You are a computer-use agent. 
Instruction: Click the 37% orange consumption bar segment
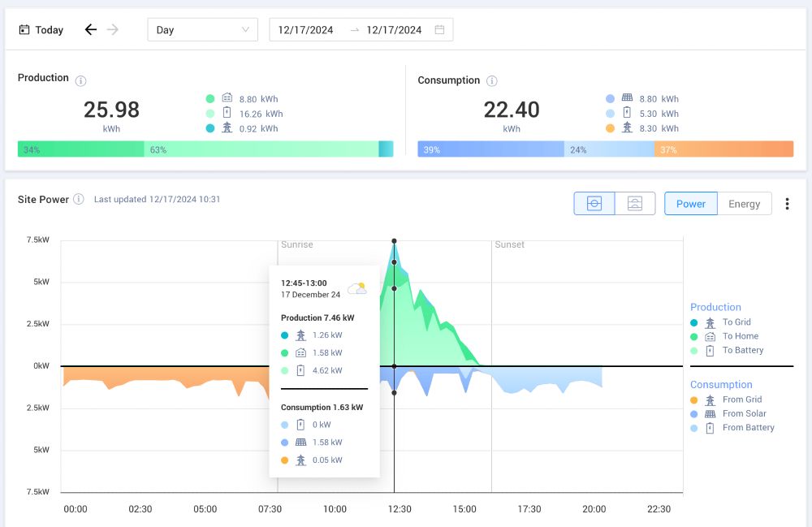pos(724,149)
